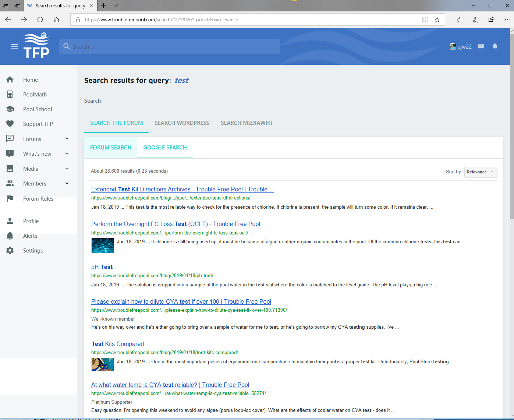The image size is (514, 420).
Task: Click the Settings gear icon in sidebar
Action: pyautogui.click(x=10, y=250)
